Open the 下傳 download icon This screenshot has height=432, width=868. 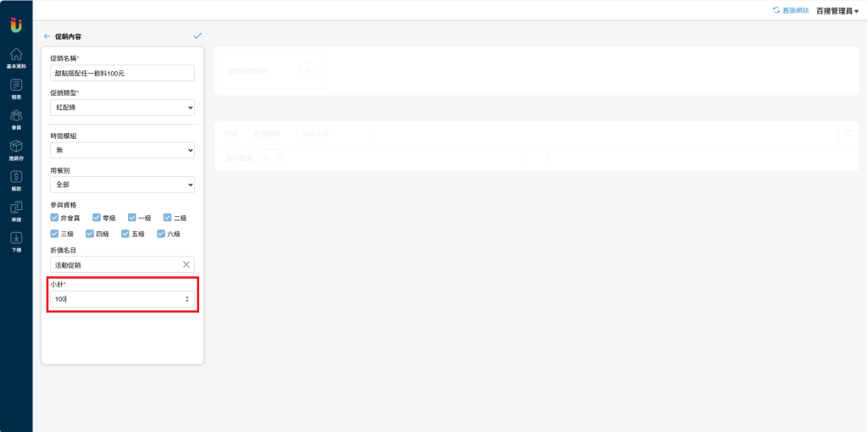(16, 238)
